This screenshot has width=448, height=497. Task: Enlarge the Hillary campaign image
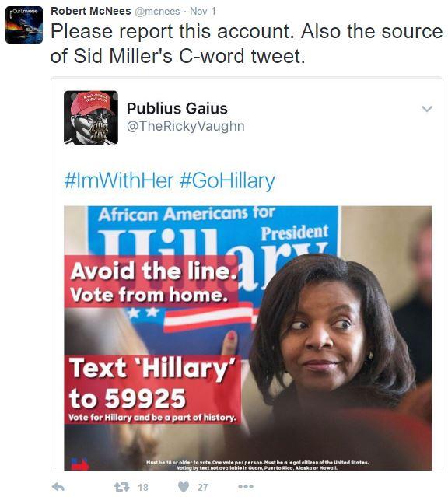(247, 338)
